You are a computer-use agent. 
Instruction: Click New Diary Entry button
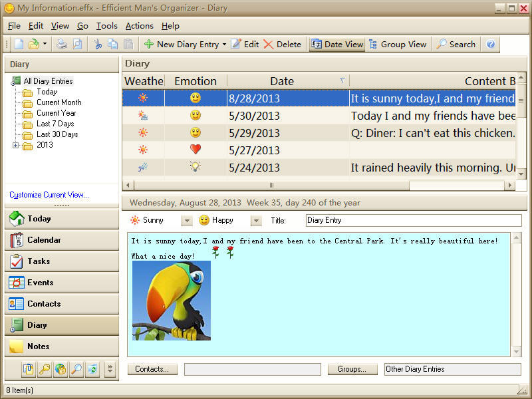pos(182,44)
